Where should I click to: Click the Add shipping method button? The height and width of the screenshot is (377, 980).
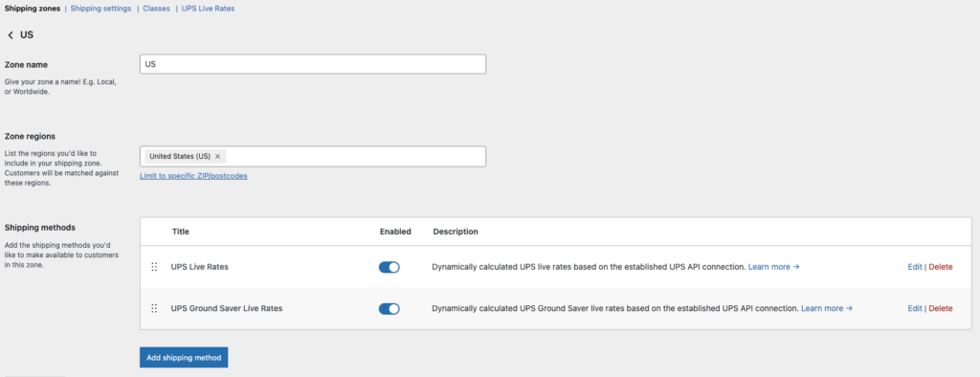(x=184, y=358)
